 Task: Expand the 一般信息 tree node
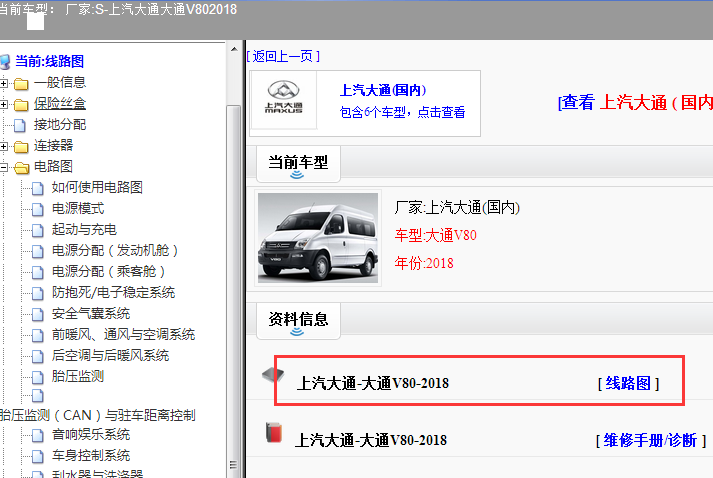click(x=3, y=83)
